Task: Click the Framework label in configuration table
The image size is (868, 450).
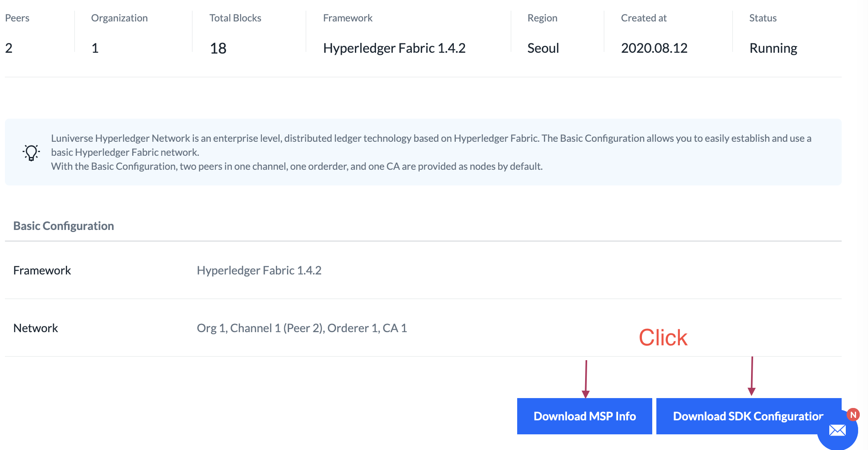Action: (x=42, y=270)
